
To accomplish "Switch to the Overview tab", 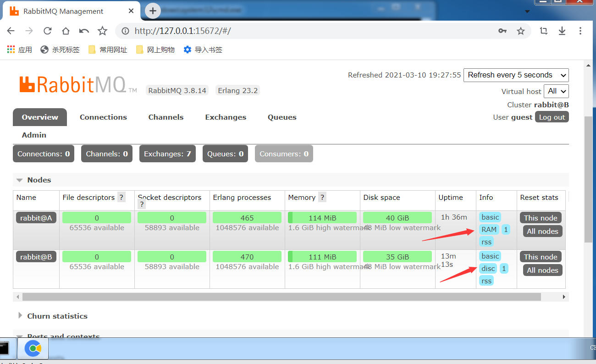I will coord(40,117).
